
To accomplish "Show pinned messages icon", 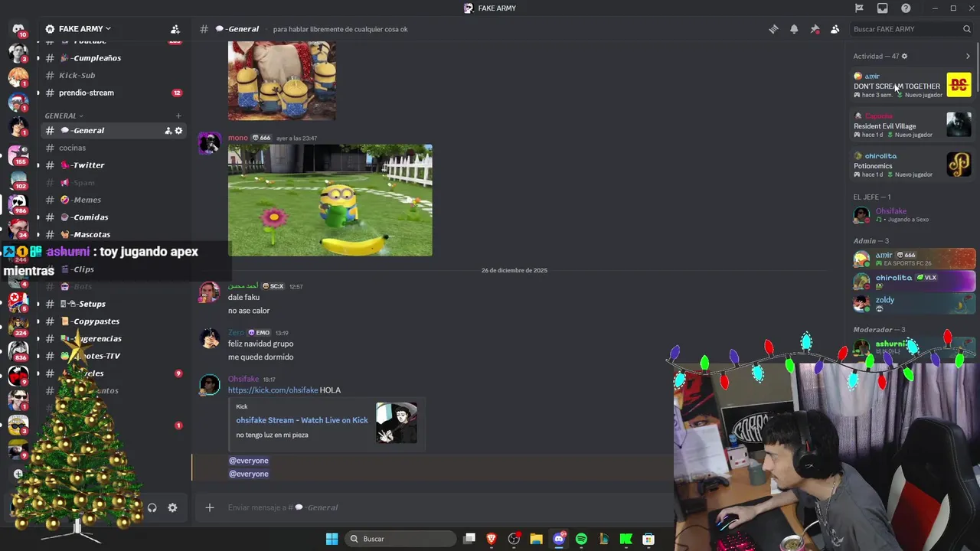I will 815,29.
